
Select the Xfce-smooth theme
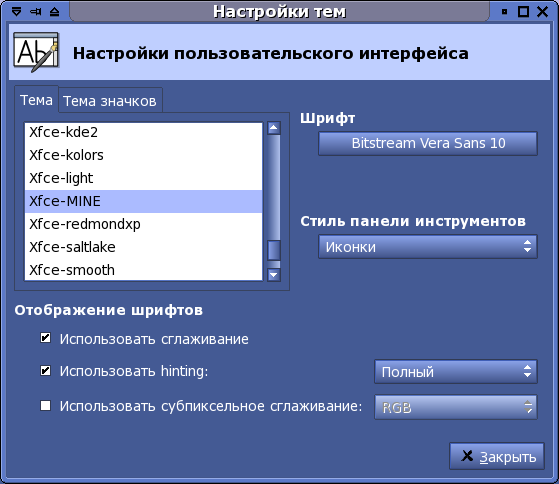(x=143, y=270)
